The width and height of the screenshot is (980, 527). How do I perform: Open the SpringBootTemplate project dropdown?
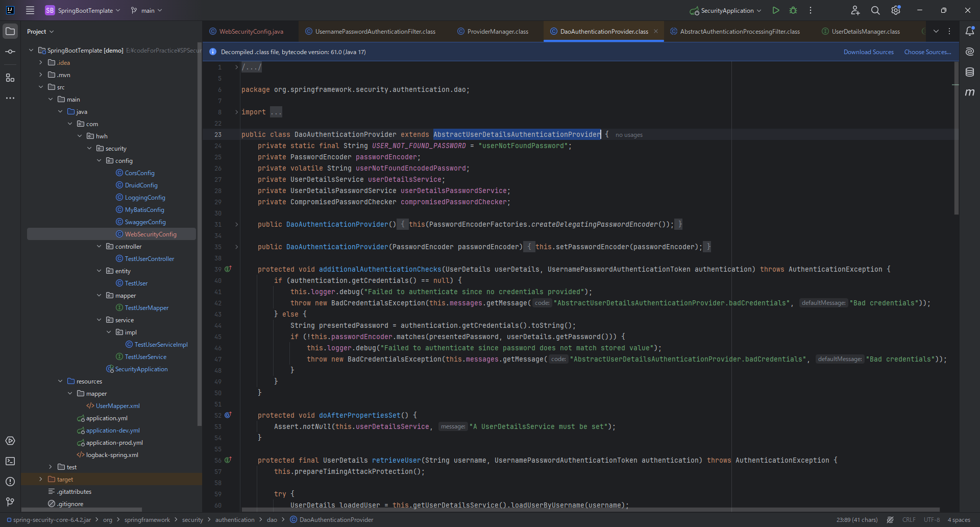[x=83, y=10]
